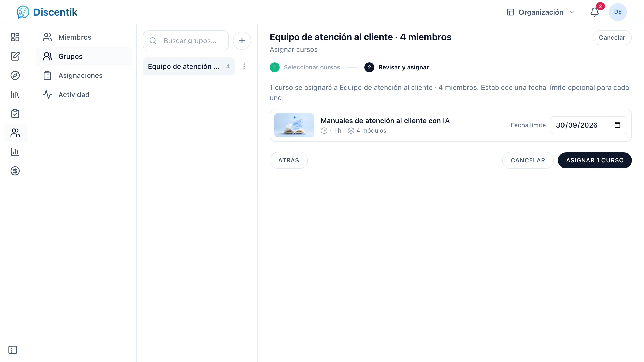
Task: Open the notifications bell
Action: pos(595,12)
